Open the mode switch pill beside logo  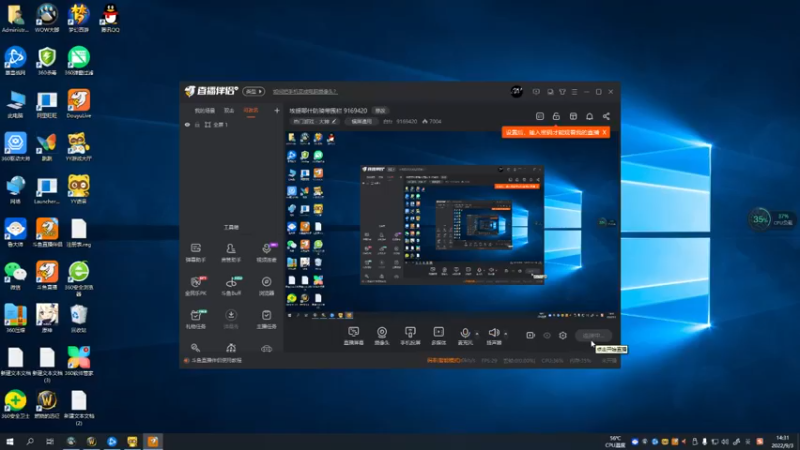pyautogui.click(x=254, y=91)
